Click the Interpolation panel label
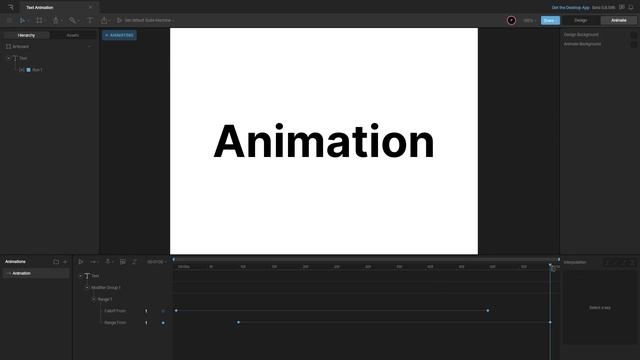 coord(575,262)
